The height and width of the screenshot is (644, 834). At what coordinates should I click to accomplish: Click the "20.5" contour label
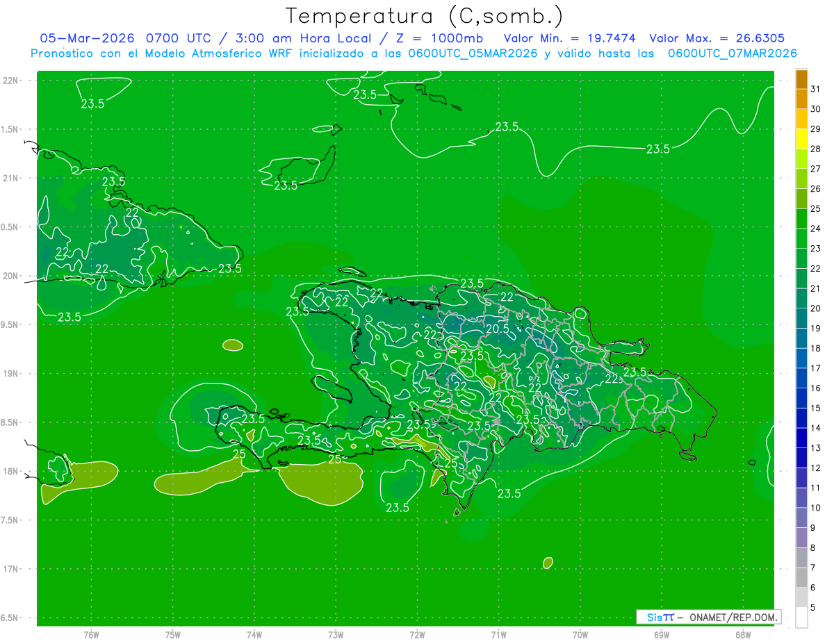pos(497,329)
